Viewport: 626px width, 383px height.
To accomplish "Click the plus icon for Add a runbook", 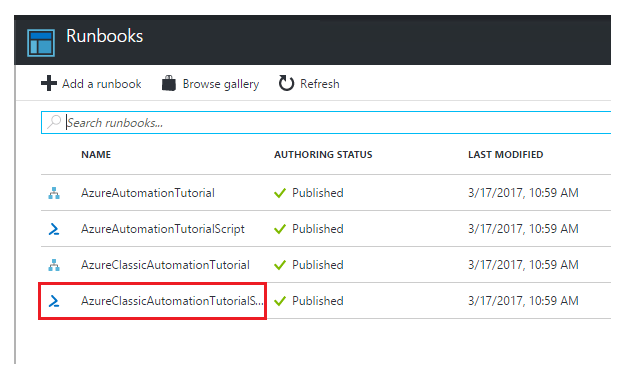I will pyautogui.click(x=49, y=83).
